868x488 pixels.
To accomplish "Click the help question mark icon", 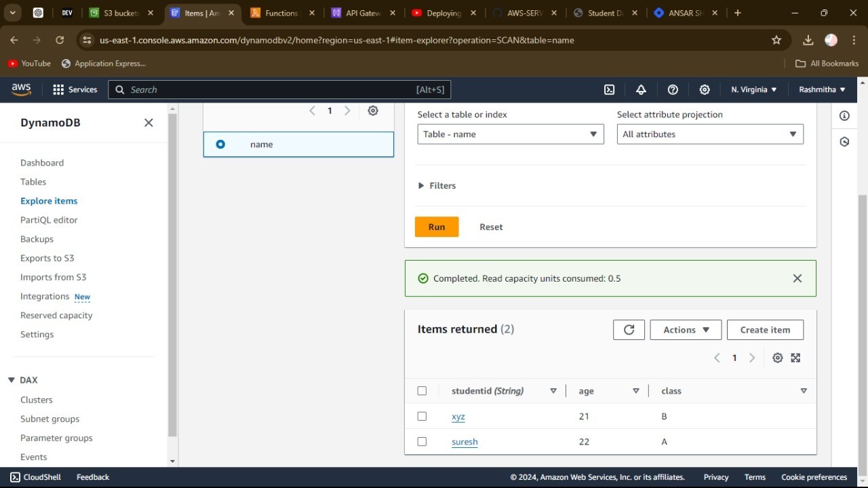I will [673, 90].
